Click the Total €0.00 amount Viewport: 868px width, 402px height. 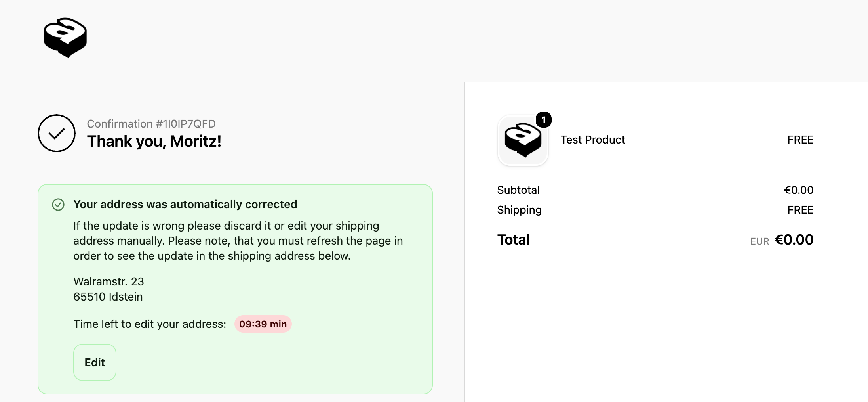(794, 240)
